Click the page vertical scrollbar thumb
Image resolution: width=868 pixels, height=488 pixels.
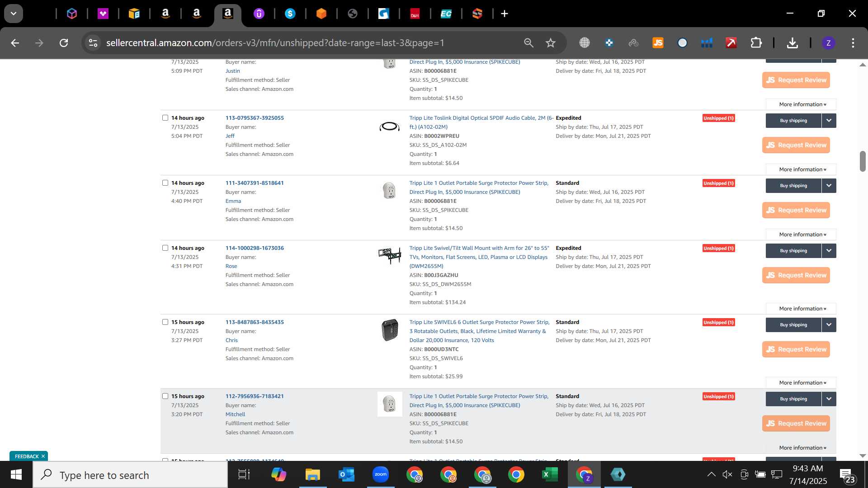(863, 161)
